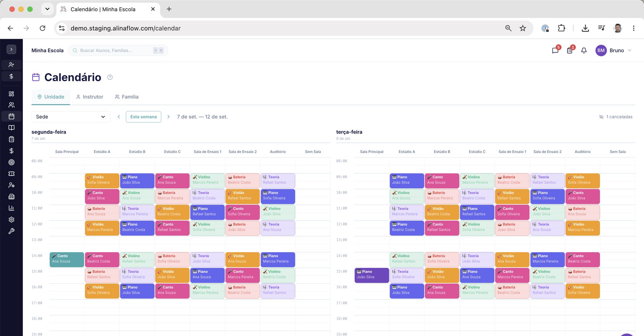Switch to the Instrutor tab
This screenshot has width=644, height=336.
pos(89,97)
